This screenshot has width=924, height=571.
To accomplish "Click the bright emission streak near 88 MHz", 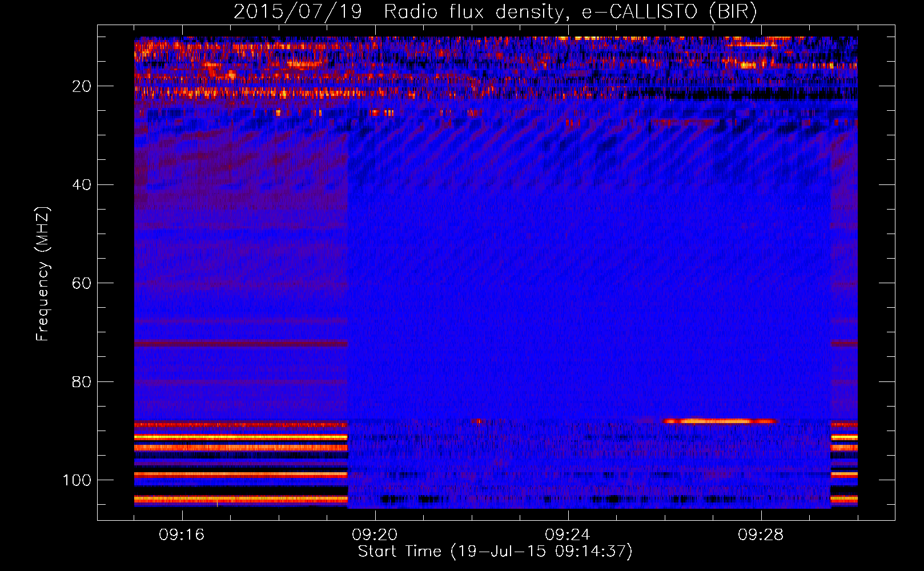I will pyautogui.click(x=720, y=421).
